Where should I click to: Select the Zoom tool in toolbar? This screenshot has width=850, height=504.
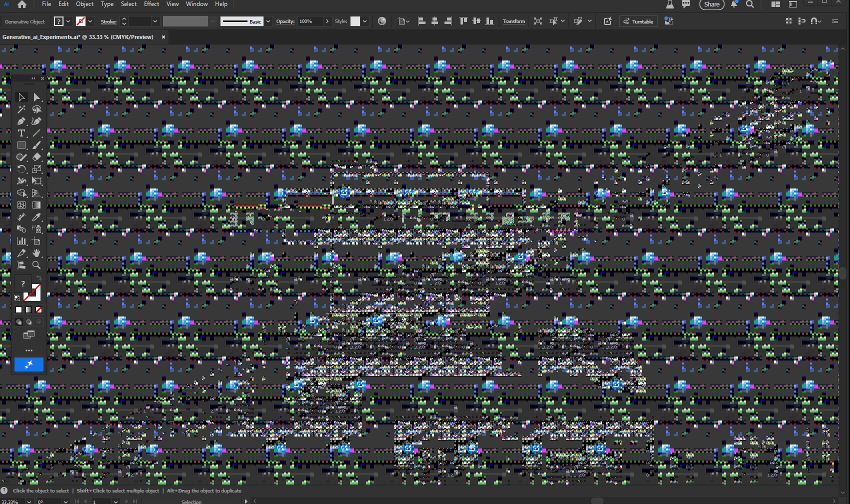(36, 265)
